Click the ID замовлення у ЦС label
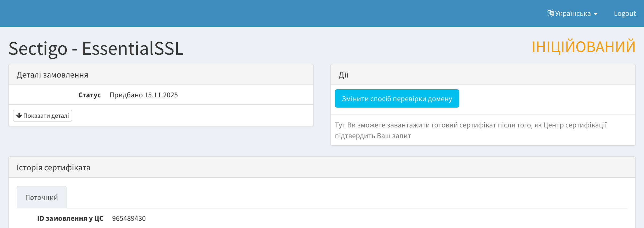The image size is (644, 228). tap(70, 218)
